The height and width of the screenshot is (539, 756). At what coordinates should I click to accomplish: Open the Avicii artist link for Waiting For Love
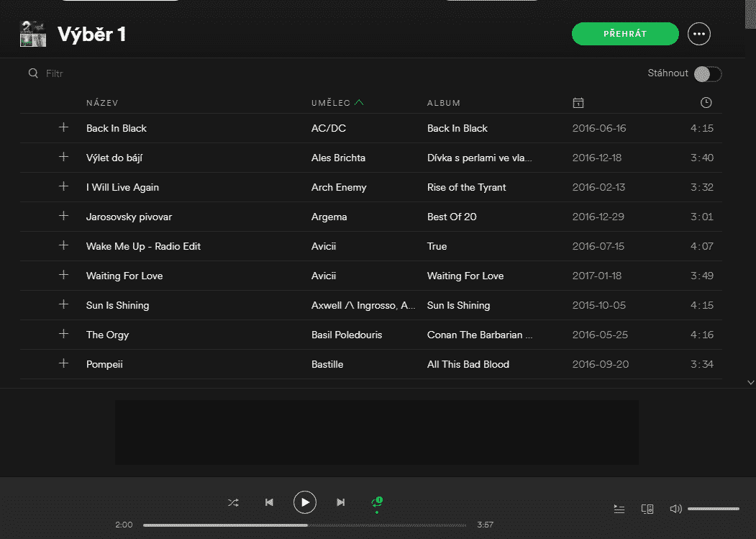(x=324, y=276)
